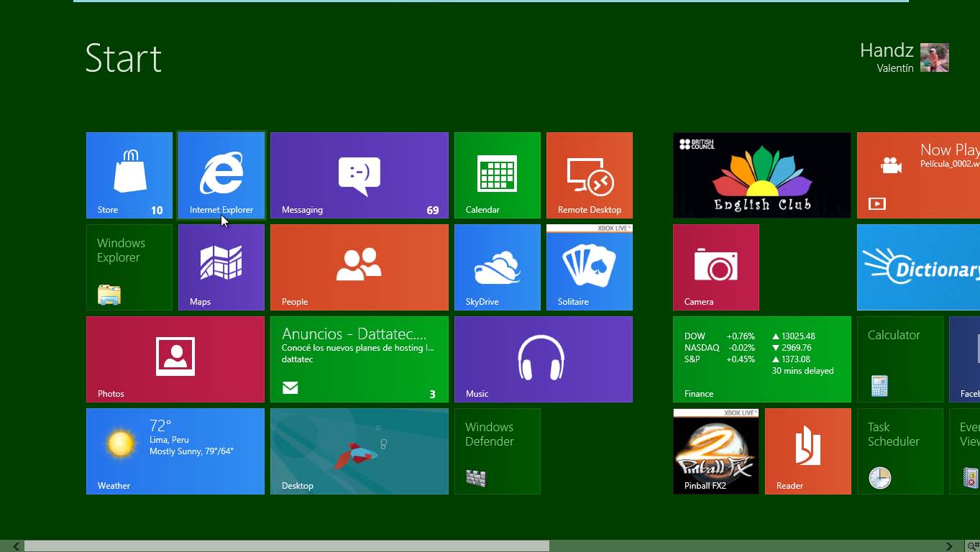Open Windows Explorer tile
This screenshot has width=980, height=552.
129,267
